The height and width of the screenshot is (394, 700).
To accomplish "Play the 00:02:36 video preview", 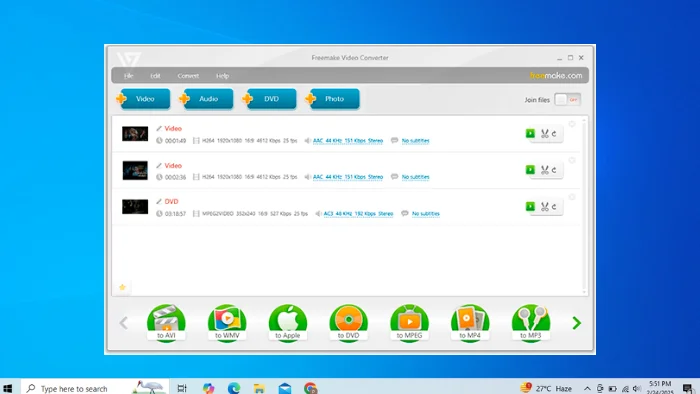I will pos(530,170).
